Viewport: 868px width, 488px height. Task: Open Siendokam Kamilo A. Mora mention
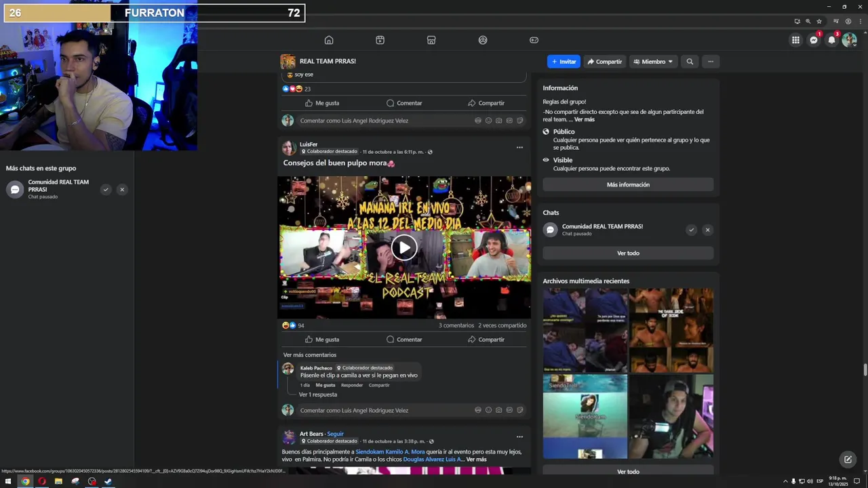390,452
